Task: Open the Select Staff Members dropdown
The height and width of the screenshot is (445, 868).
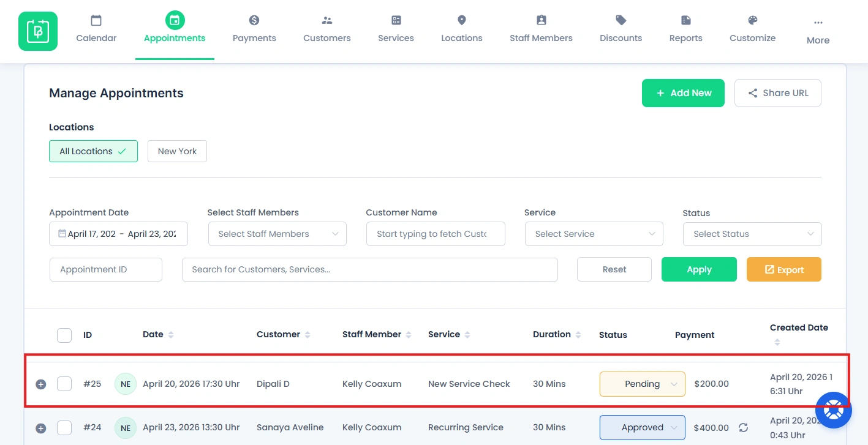Action: [277, 234]
